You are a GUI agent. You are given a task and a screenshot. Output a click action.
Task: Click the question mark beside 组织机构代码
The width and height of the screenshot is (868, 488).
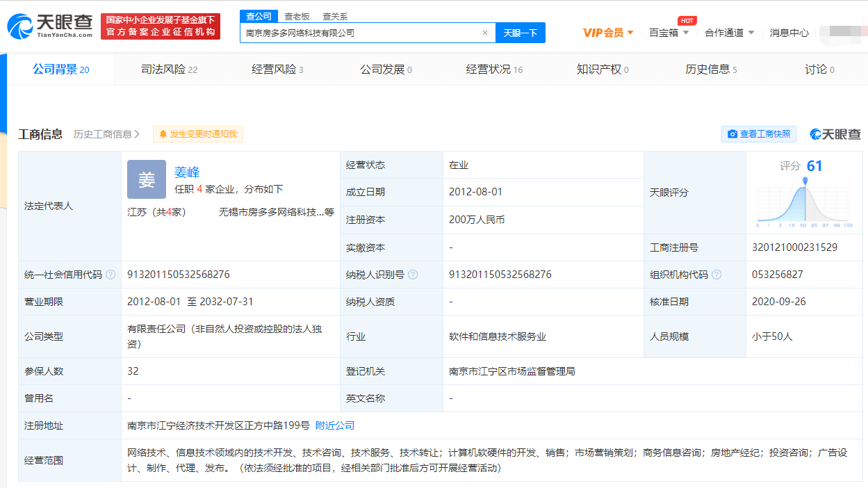click(716, 275)
